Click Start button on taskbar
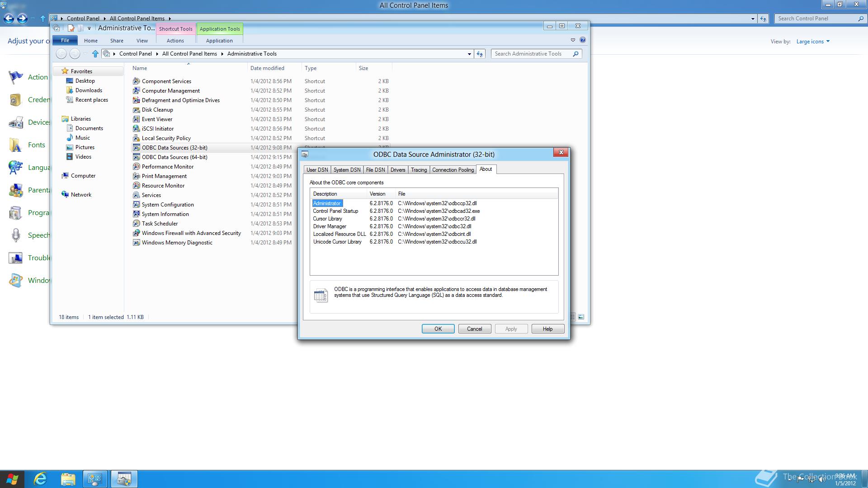This screenshot has width=868, height=488. [x=12, y=479]
